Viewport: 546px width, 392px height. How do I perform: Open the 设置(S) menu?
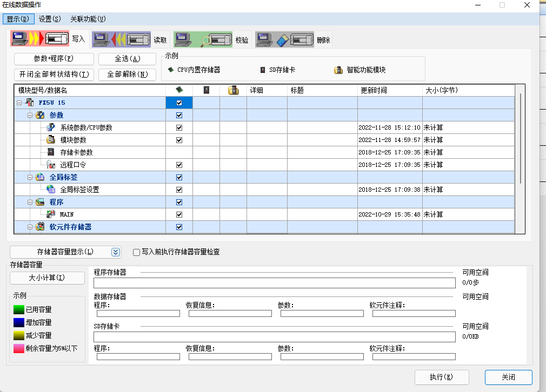pos(49,19)
